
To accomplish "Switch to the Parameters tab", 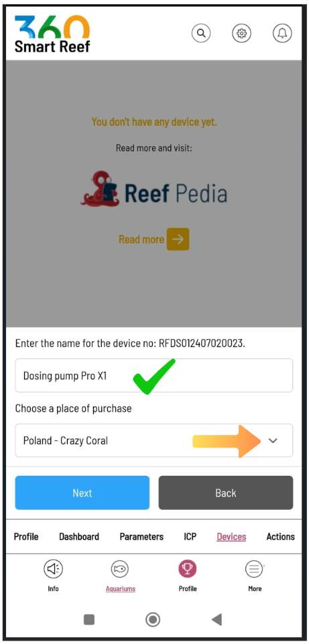I will 141,536.
